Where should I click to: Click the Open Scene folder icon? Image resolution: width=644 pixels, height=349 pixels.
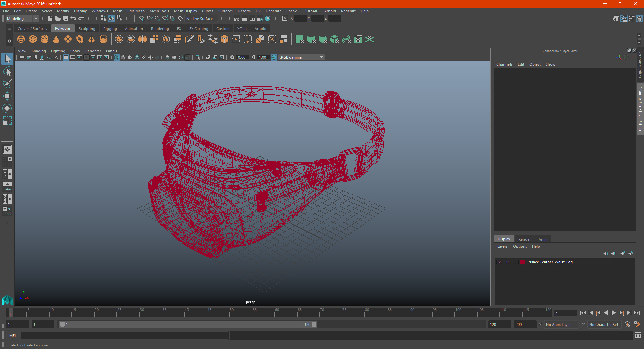[x=58, y=19]
